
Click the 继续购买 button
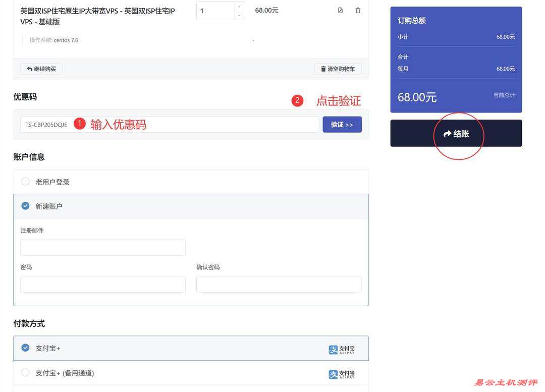(x=41, y=69)
